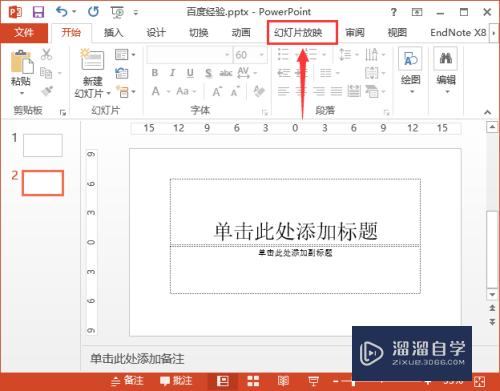Click Clear All Formatting eraser icon

click(259, 91)
